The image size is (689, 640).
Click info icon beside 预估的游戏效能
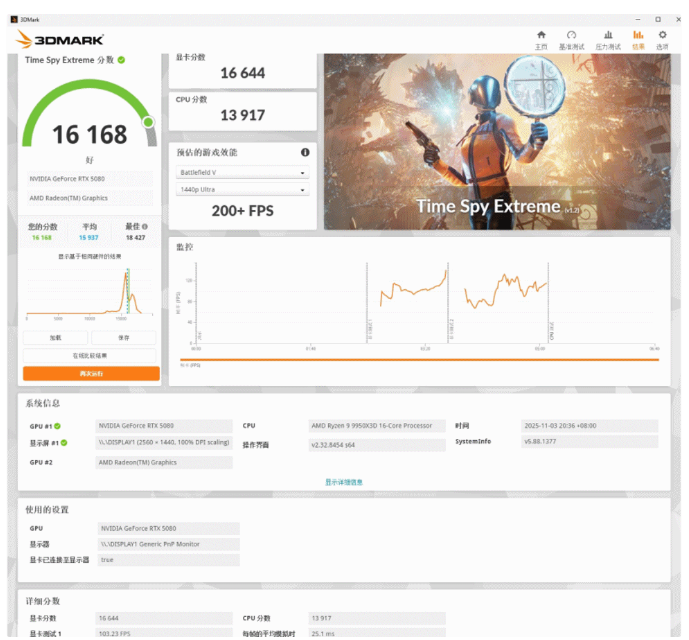(x=305, y=153)
